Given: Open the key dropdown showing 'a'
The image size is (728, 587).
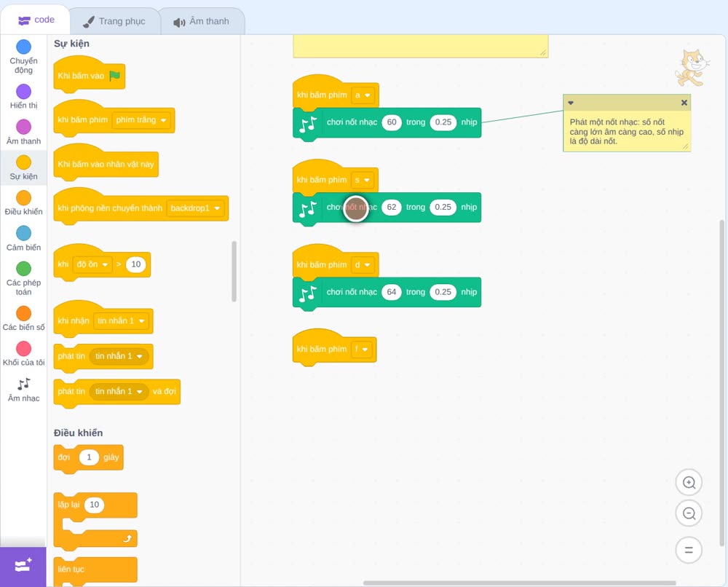Looking at the screenshot, I should (x=363, y=95).
